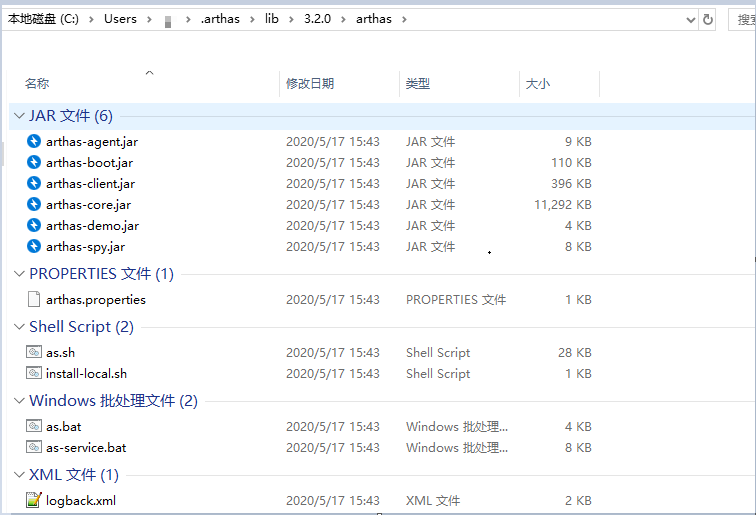
Task: Click the arthas.properties blank file icon
Action: 34,299
